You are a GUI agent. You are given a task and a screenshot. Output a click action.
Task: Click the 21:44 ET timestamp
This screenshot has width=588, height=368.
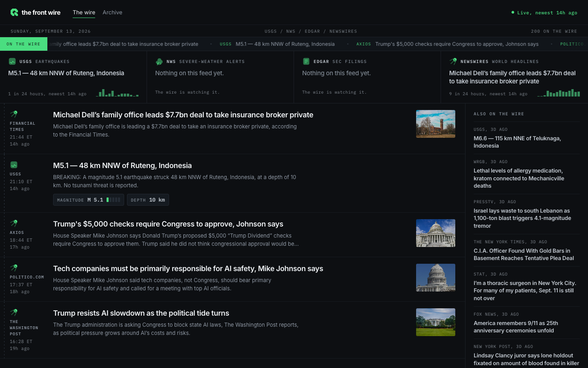[x=21, y=137]
